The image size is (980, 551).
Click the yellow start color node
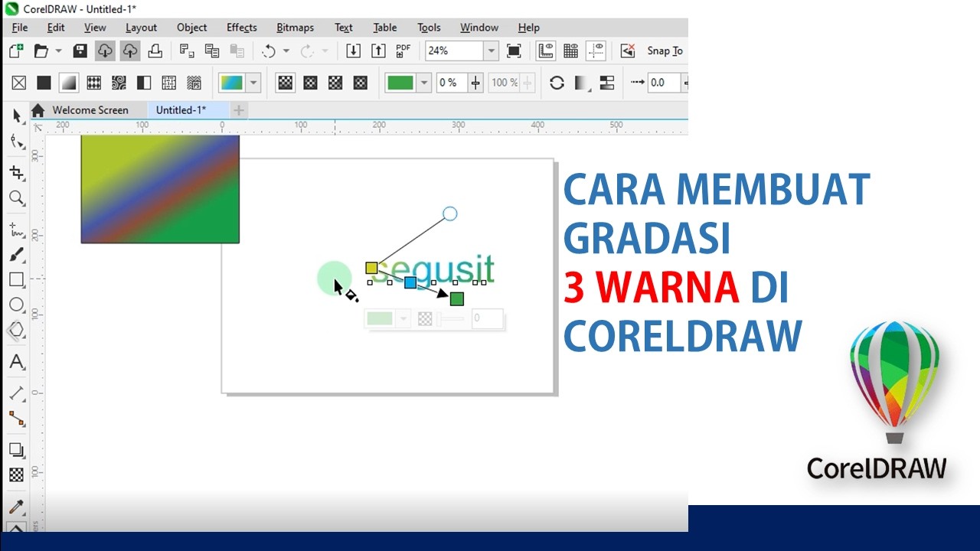click(x=371, y=268)
